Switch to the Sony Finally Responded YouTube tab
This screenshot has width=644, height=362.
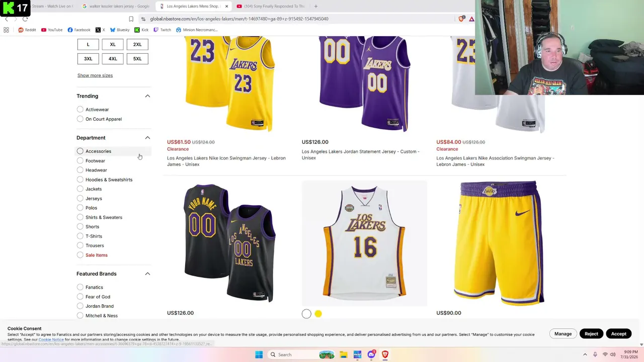[x=270, y=6]
